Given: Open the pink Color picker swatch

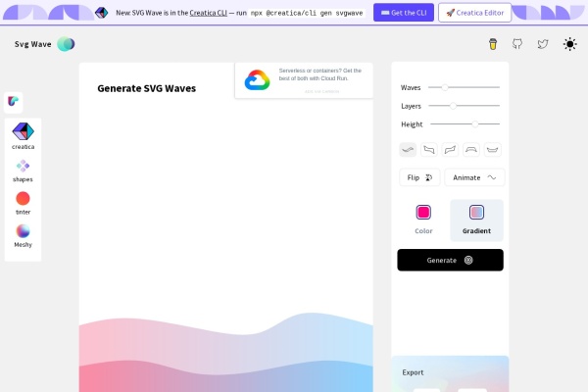Looking at the screenshot, I should click(x=423, y=213).
